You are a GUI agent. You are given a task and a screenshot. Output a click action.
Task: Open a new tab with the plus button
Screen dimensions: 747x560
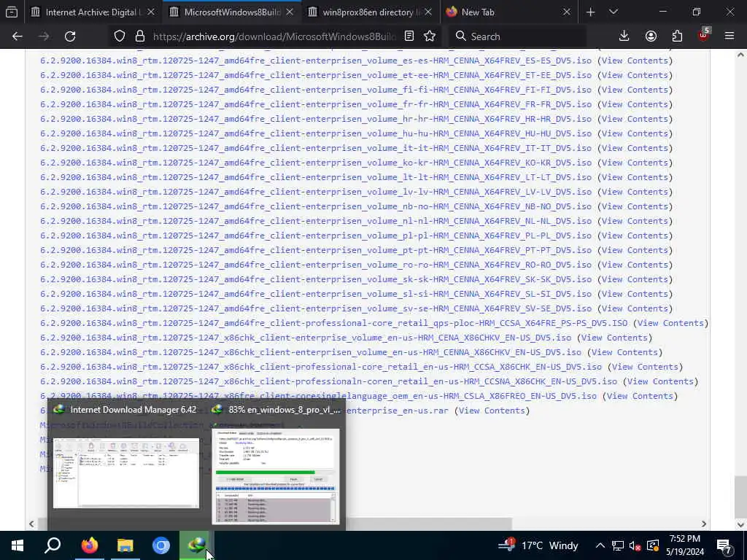pos(591,12)
